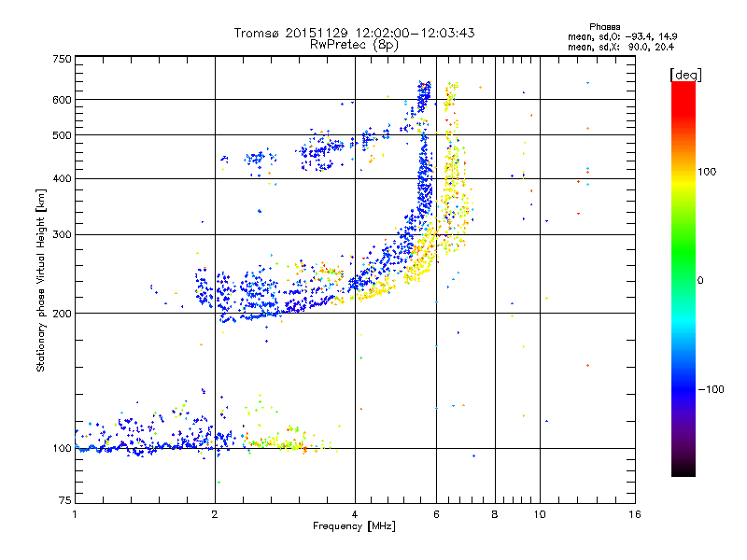Click the green section of the phase colorbar
Image resolution: width=747 pixels, height=560 pixels.
(x=684, y=252)
